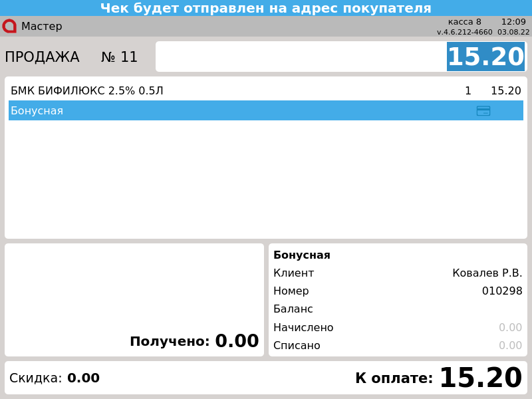Click the Мастер user name label
The image size is (532, 399).
pos(41,27)
